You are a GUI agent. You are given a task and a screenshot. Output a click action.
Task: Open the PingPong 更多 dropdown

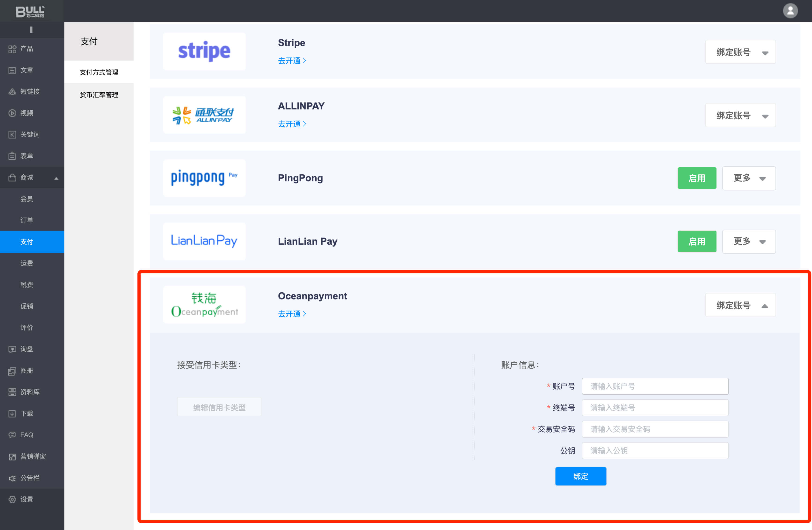[749, 178]
